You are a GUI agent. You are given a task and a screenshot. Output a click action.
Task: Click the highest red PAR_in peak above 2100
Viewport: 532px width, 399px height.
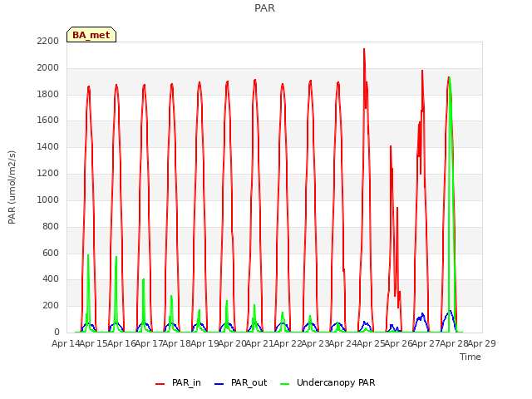click(364, 50)
